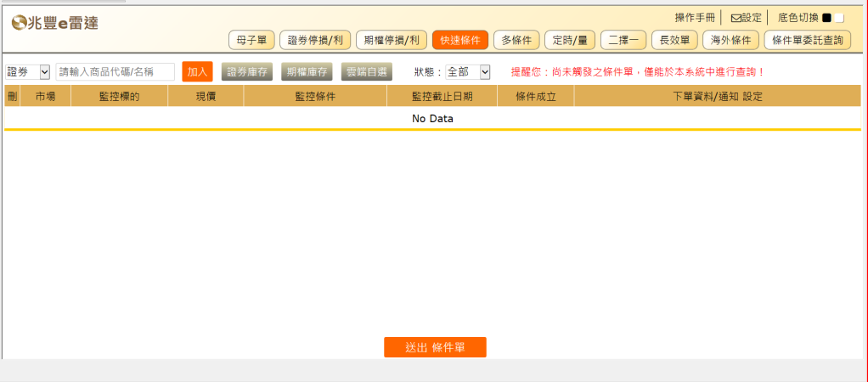868x382 pixels.
Task: Switch to the 母子單 tab
Action: [x=251, y=41]
